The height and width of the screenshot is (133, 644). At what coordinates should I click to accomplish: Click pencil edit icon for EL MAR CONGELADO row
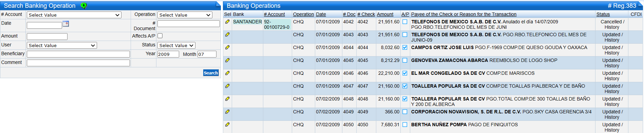[x=227, y=73]
